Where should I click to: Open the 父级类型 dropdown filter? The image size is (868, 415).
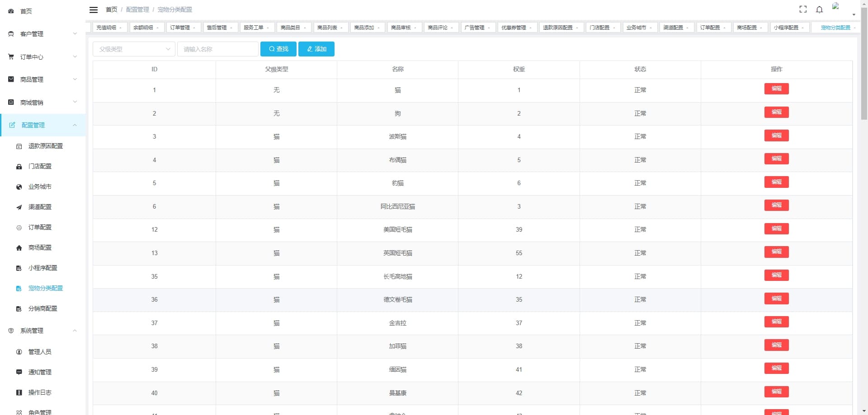(134, 49)
